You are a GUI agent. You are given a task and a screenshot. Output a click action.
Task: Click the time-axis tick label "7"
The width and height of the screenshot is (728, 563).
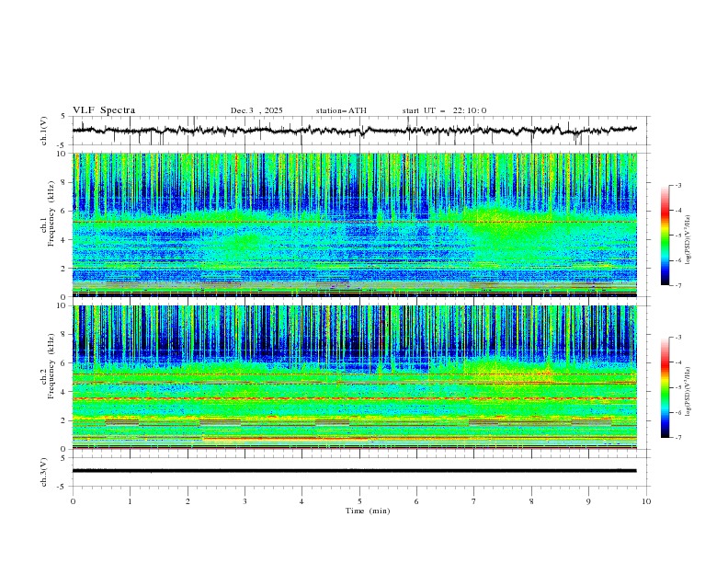pyautogui.click(x=474, y=501)
